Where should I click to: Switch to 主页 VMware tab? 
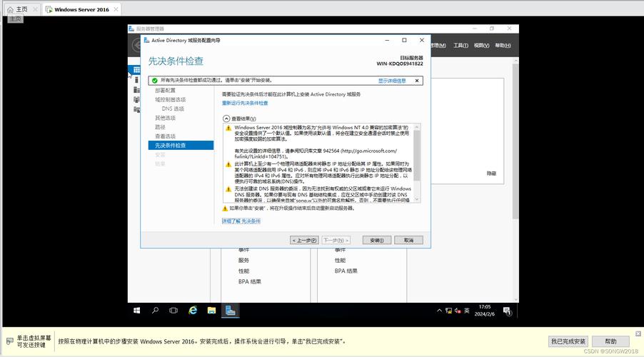21,9
